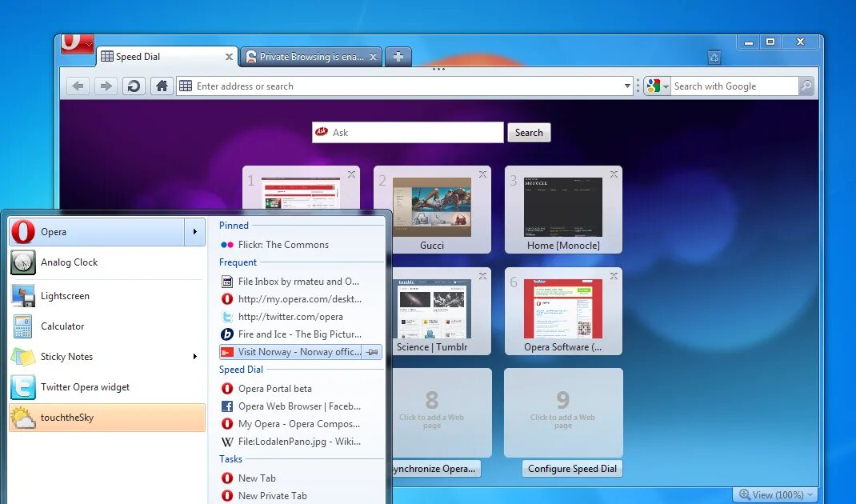The image size is (856, 504).
Task: Open the Google search engine dropdown
Action: [658, 86]
